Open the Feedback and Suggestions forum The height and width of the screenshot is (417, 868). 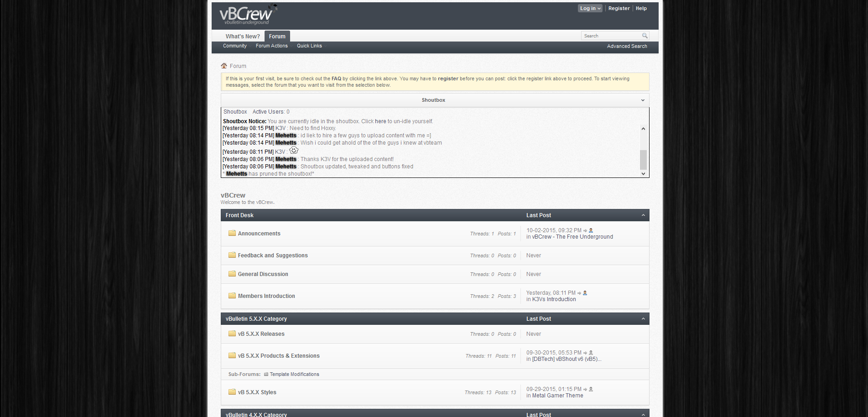pyautogui.click(x=273, y=255)
